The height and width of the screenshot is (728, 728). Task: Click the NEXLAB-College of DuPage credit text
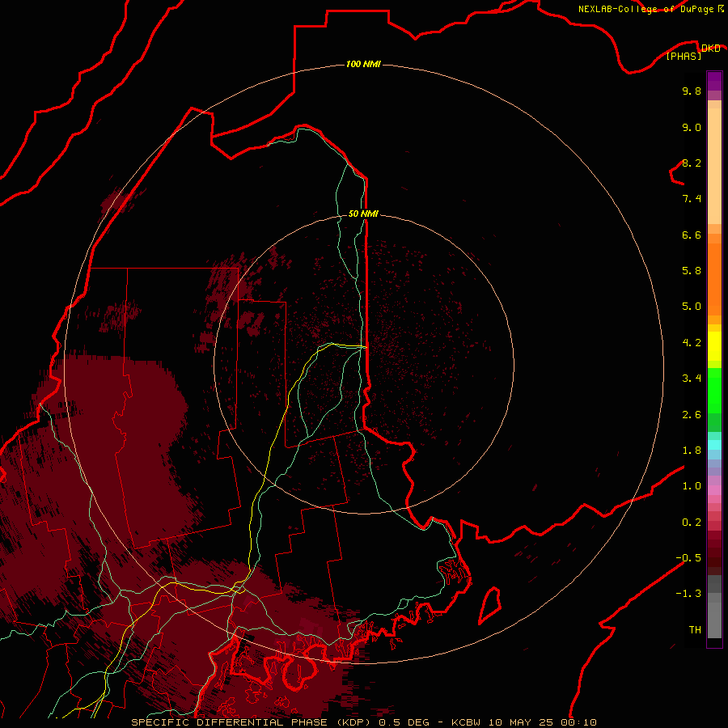coord(645,9)
